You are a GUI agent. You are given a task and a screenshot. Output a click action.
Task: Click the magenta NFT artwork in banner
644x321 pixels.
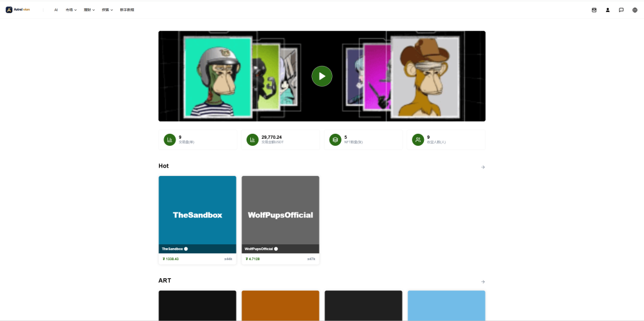(377, 77)
